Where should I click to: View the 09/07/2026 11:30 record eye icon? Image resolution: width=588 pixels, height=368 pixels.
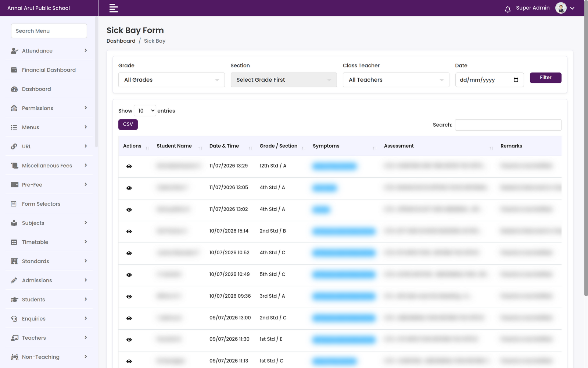tap(129, 340)
